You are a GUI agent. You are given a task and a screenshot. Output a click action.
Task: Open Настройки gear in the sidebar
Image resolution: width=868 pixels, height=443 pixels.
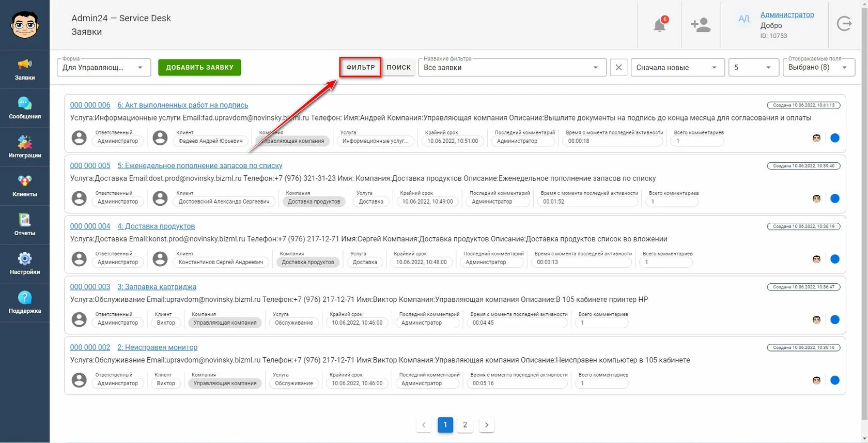25,264
